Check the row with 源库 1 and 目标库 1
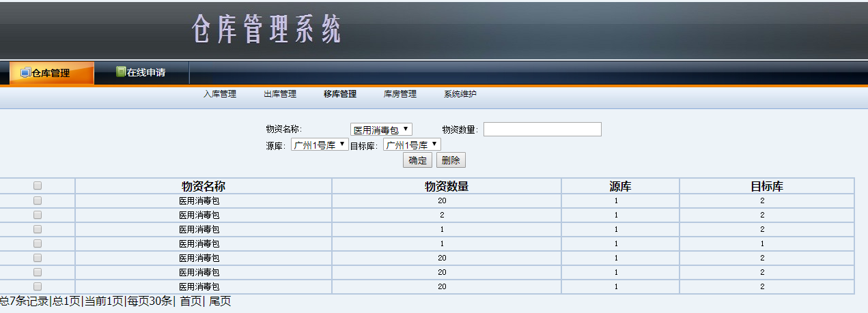The height and width of the screenshot is (313, 868). tap(38, 243)
